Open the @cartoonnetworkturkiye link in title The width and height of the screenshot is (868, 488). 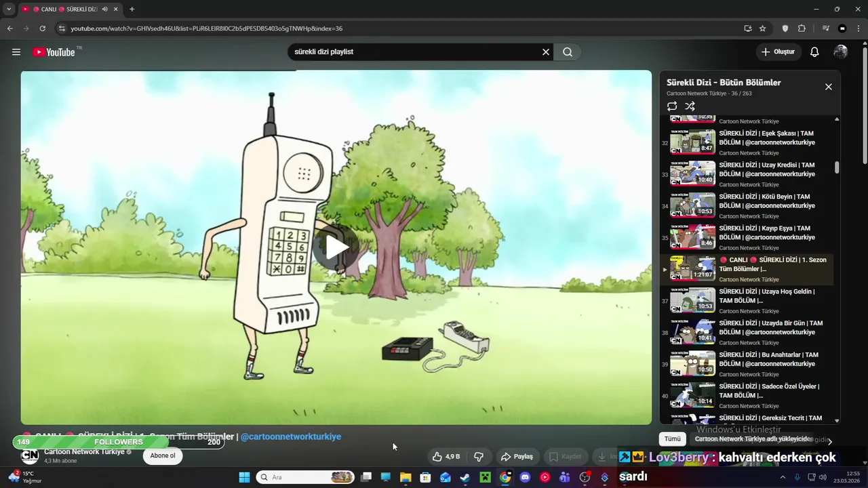[291, 437]
